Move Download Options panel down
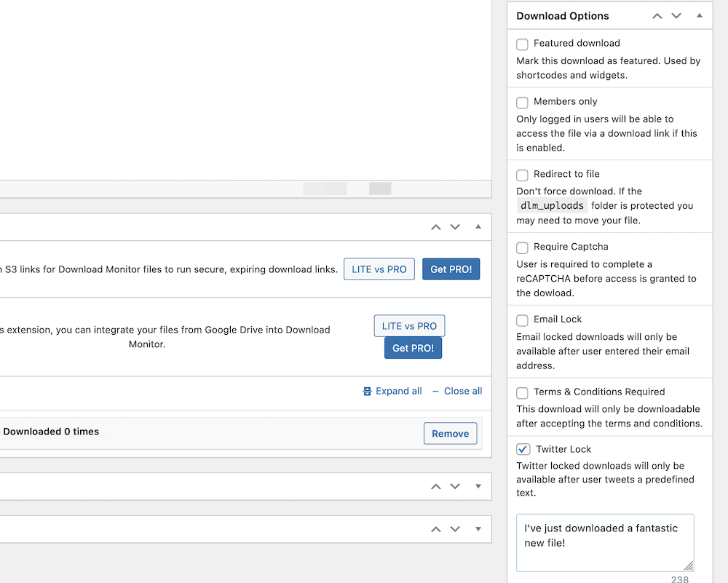 click(676, 16)
